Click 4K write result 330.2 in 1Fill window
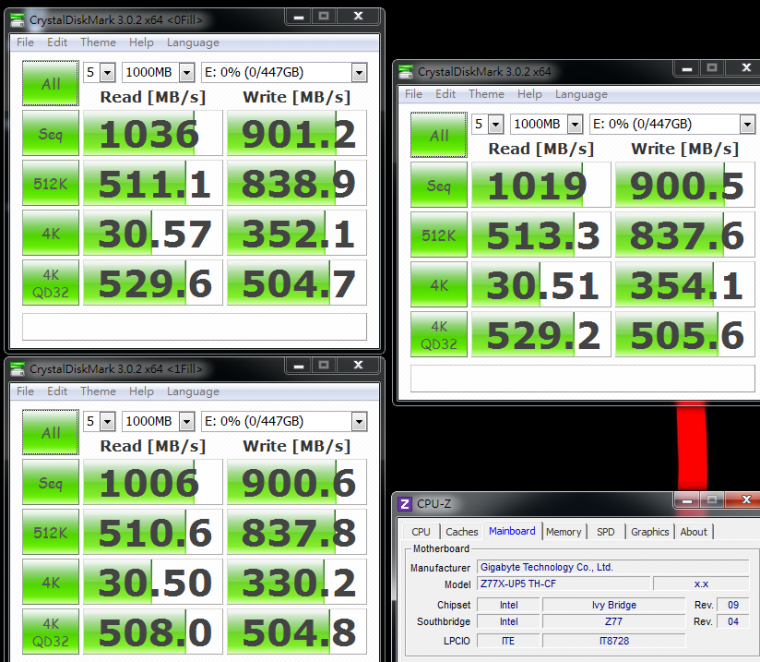The height and width of the screenshot is (662, 760). pyautogui.click(x=297, y=582)
